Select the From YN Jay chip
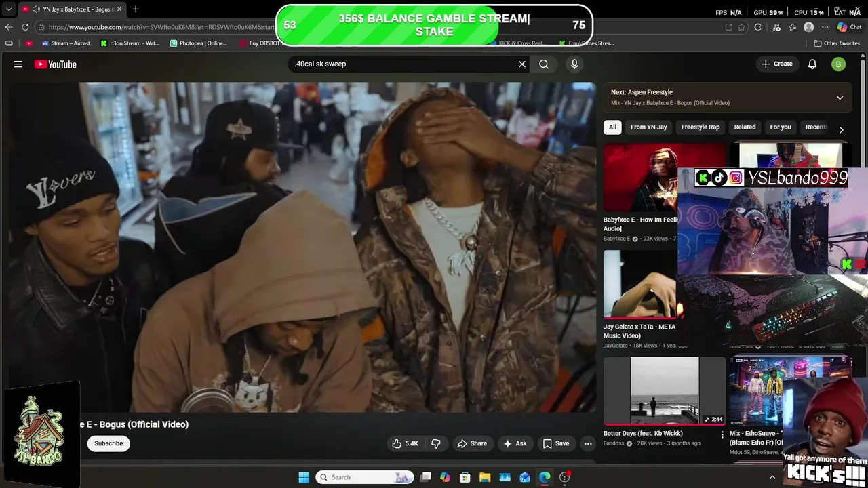 (x=648, y=127)
